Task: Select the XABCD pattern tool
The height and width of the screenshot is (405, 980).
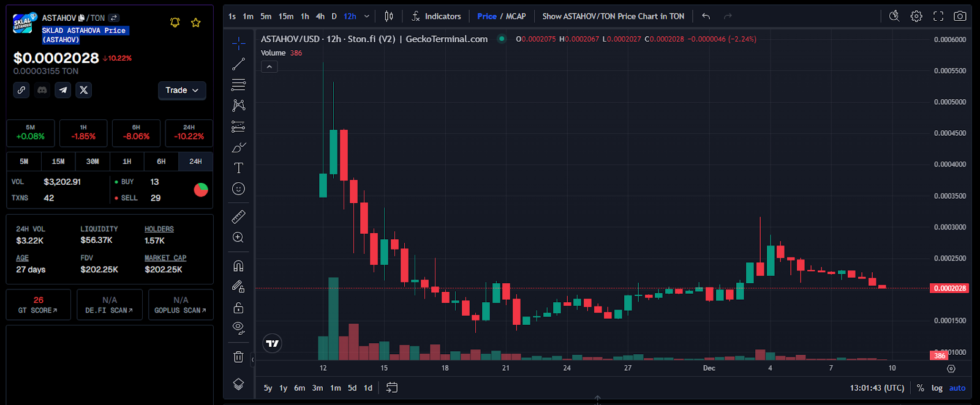Action: tap(239, 105)
